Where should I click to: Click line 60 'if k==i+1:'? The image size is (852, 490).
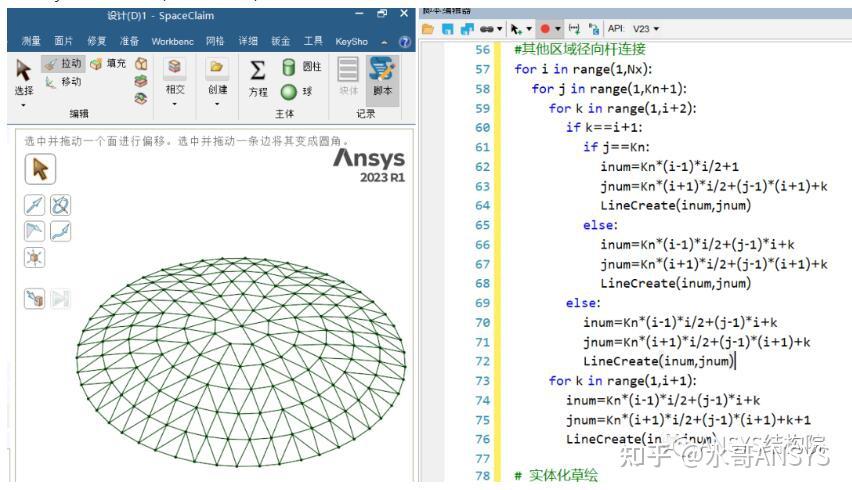coord(604,128)
